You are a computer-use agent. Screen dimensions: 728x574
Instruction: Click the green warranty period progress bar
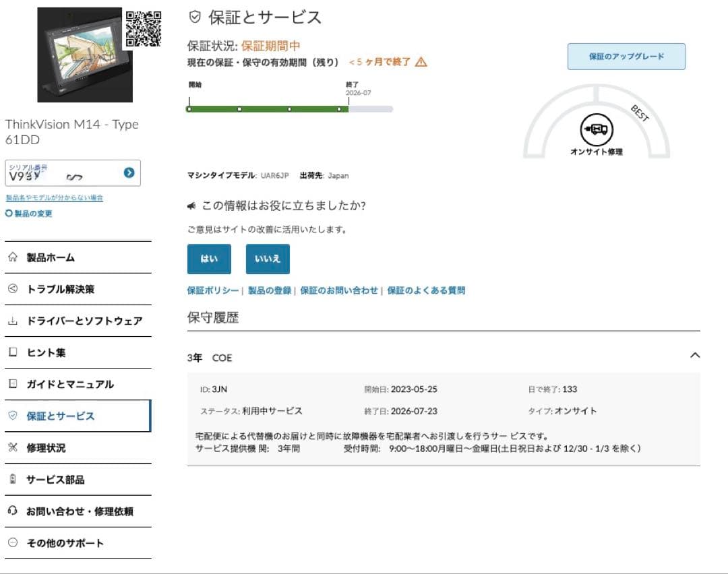268,109
